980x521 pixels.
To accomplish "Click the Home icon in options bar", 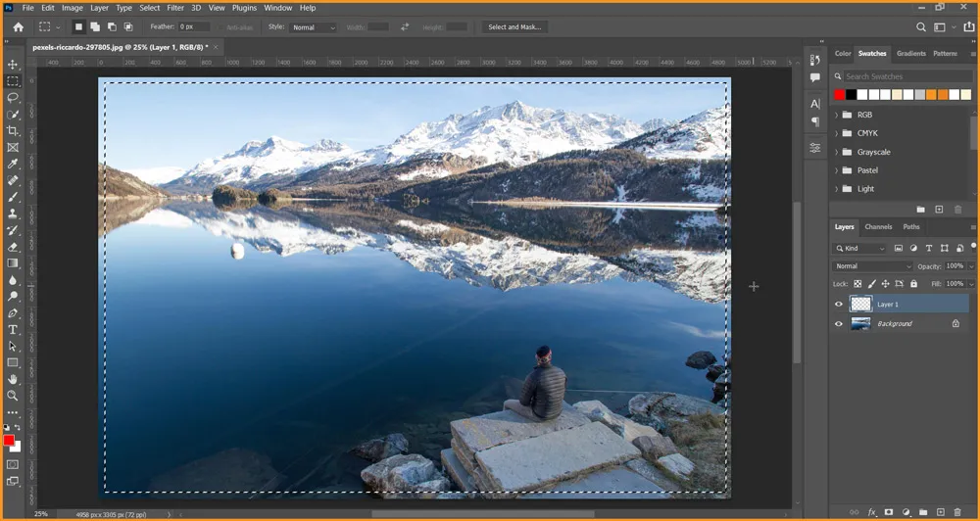I will point(18,27).
